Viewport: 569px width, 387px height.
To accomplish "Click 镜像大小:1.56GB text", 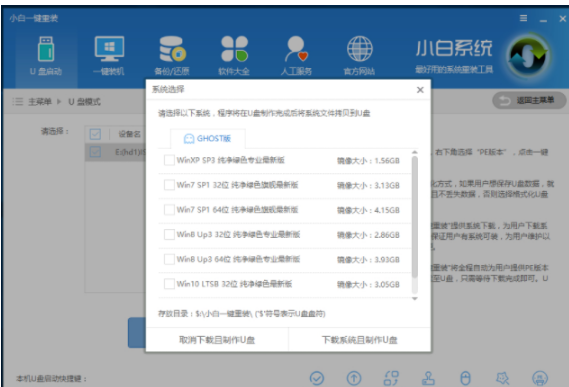I will click(x=368, y=160).
